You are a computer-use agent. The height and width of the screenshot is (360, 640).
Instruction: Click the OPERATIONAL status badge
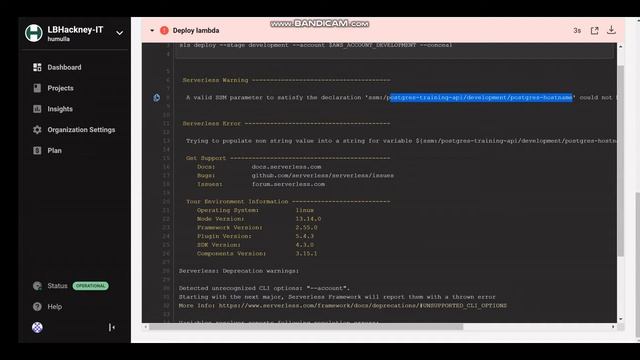click(x=91, y=286)
